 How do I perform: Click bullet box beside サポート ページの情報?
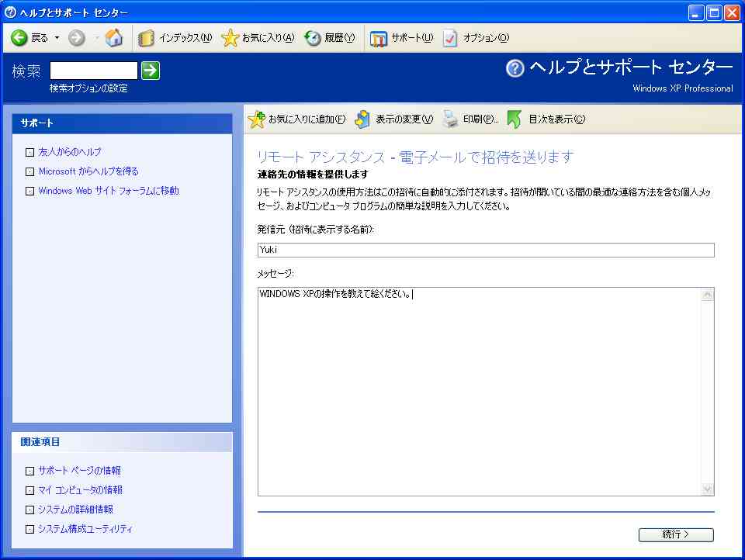30,471
